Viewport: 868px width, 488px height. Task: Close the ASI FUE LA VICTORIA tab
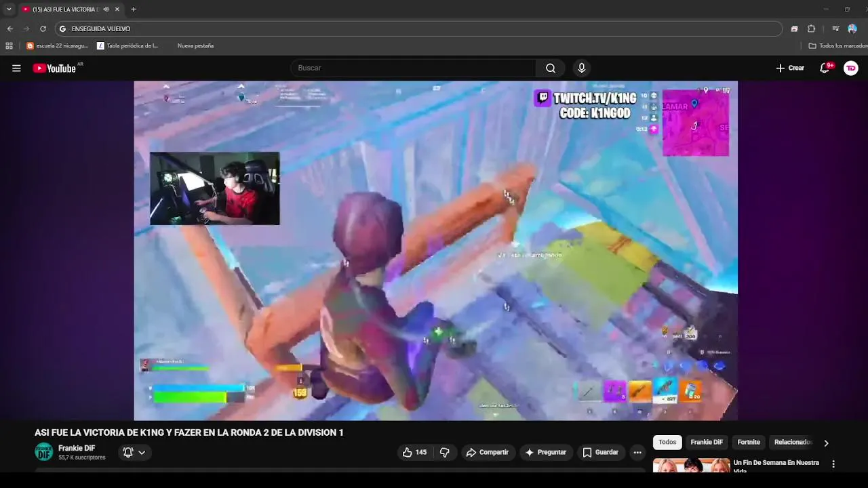[117, 9]
